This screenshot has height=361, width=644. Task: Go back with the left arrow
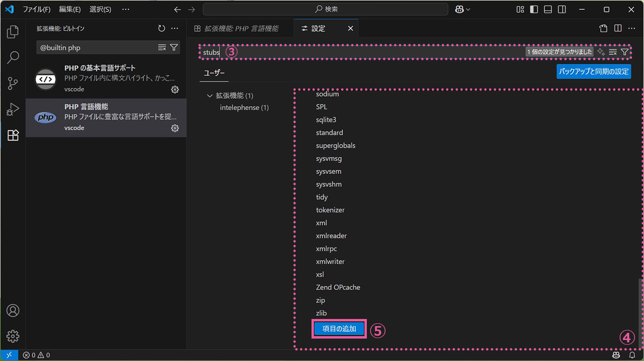(177, 10)
